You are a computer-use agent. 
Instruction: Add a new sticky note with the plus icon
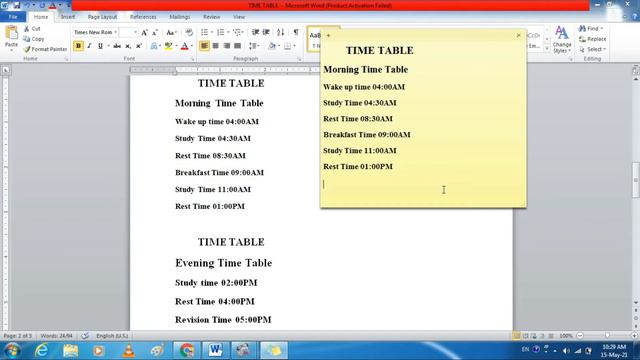328,36
